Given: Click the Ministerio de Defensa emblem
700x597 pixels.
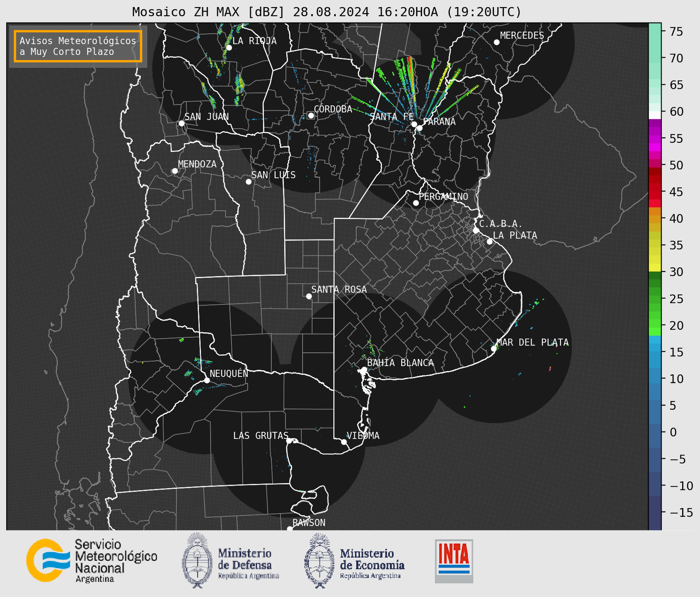Looking at the screenshot, I should click(x=197, y=560).
